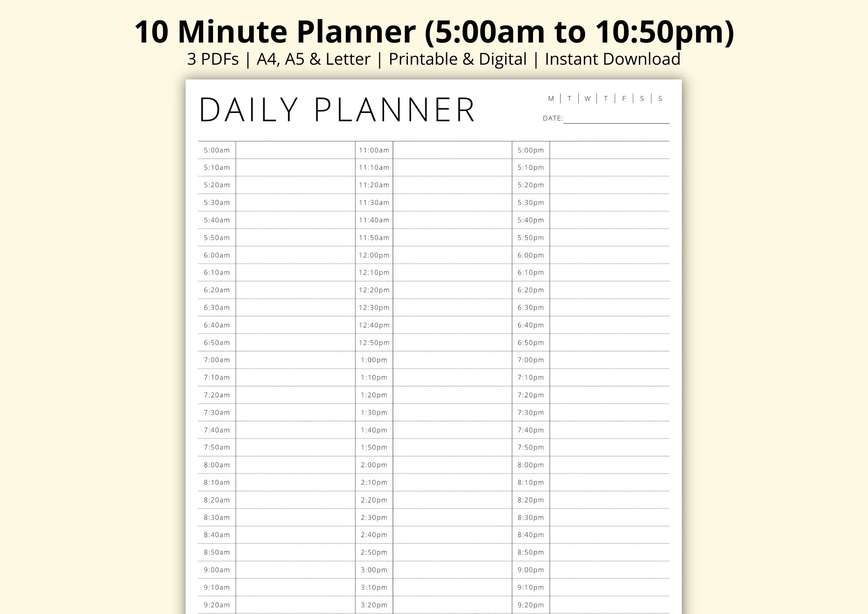868x614 pixels.
Task: Click the blank slot beside 8:00pm
Action: click(609, 465)
